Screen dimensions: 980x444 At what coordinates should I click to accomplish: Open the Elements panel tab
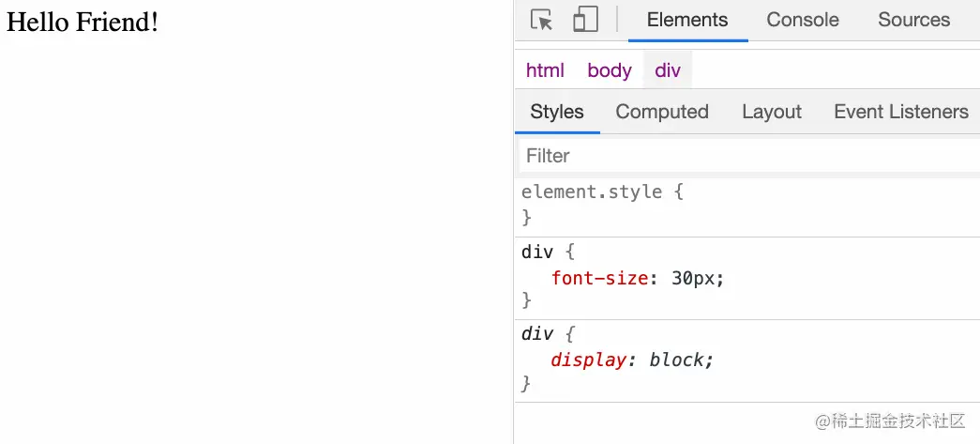pos(687,20)
